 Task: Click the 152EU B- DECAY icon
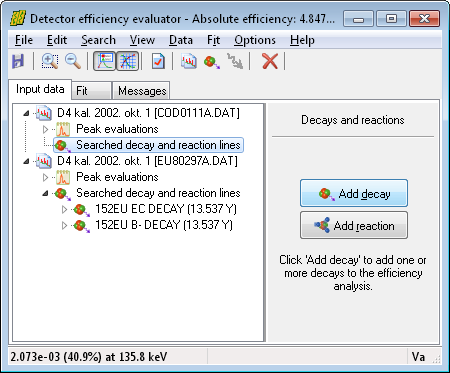82,226
